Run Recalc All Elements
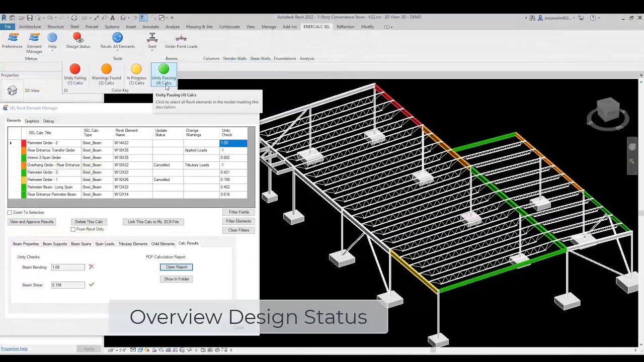644x362 pixels. point(117,41)
